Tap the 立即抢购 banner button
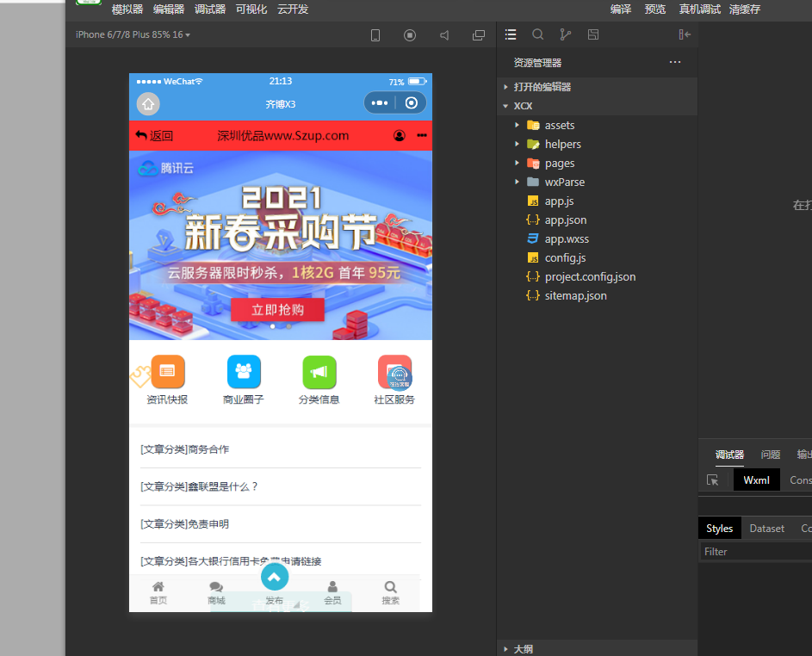This screenshot has height=656, width=812. tap(277, 310)
